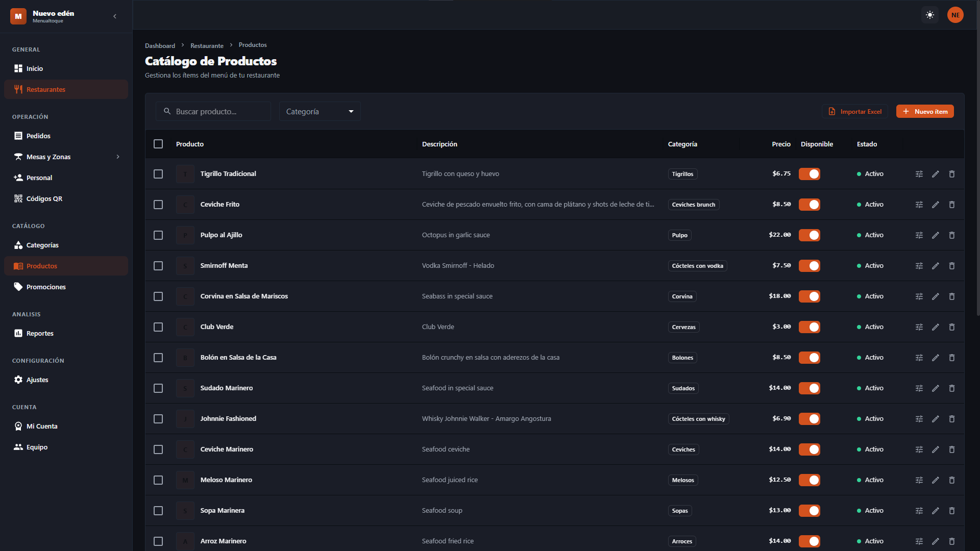Click the NE user avatar
Viewport: 980px width, 551px height.
(955, 15)
